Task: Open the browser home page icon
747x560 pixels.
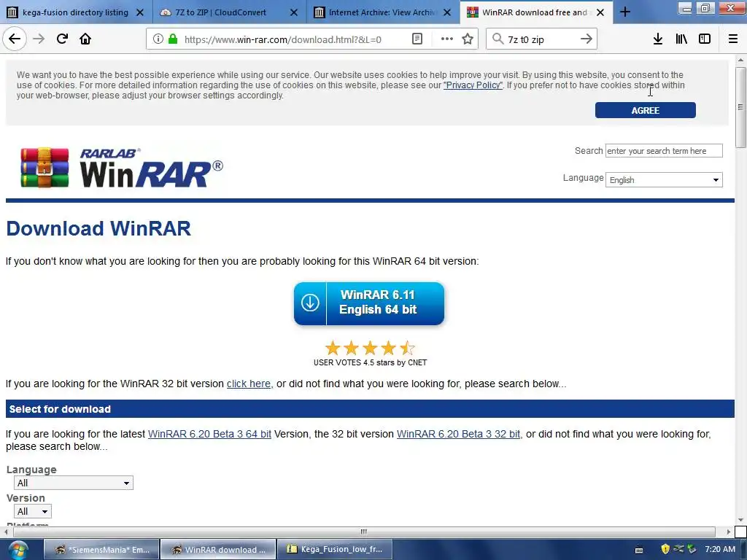Action: click(85, 39)
